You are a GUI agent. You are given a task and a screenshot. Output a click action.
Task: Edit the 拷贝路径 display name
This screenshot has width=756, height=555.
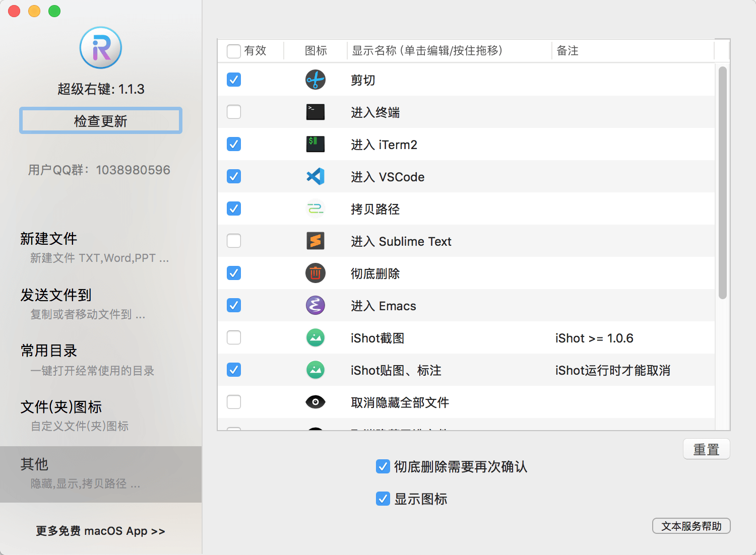(x=375, y=209)
